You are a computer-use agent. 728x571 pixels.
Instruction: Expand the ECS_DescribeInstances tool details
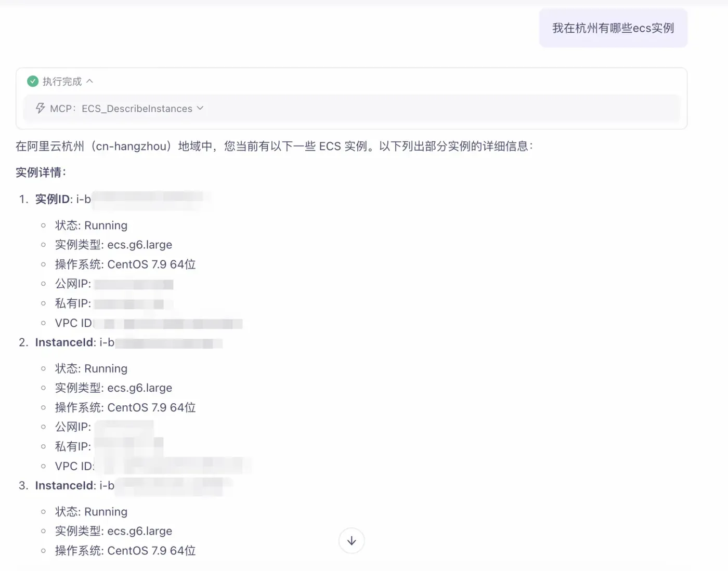(200, 108)
